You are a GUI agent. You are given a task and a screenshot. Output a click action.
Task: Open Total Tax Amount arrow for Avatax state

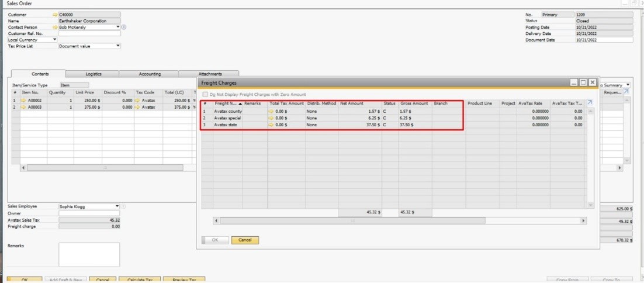(271, 125)
